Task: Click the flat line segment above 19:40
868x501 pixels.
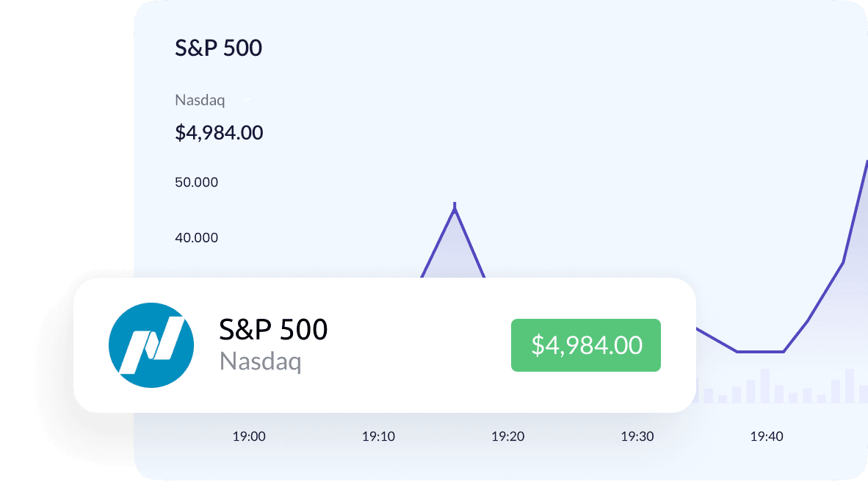Action: pyautogui.click(x=761, y=352)
